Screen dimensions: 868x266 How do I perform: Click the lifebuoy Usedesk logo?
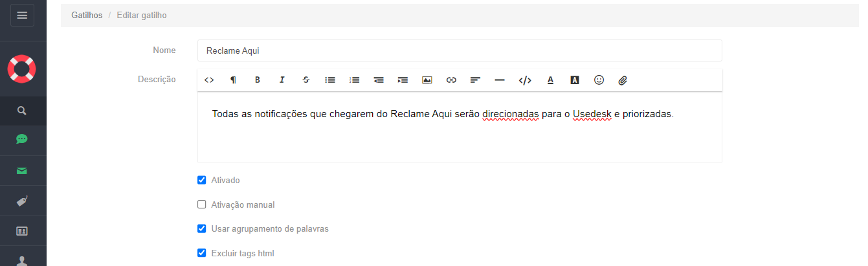click(x=21, y=69)
